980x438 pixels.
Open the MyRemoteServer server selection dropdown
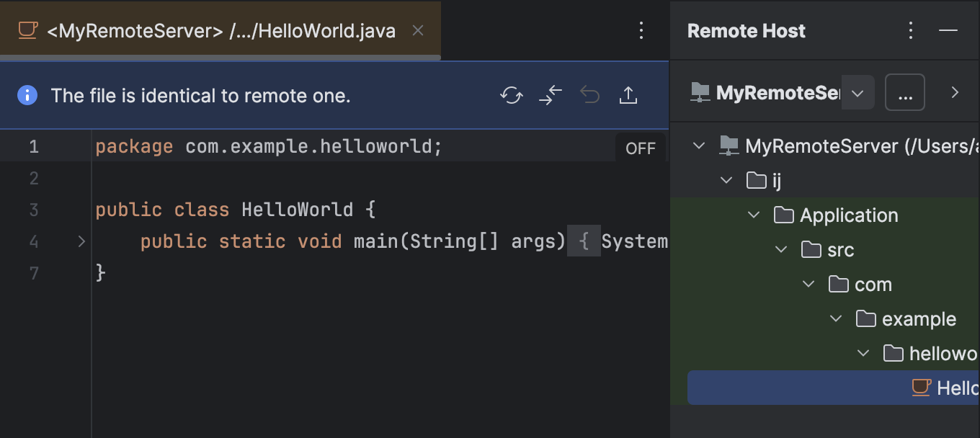pyautogui.click(x=858, y=92)
